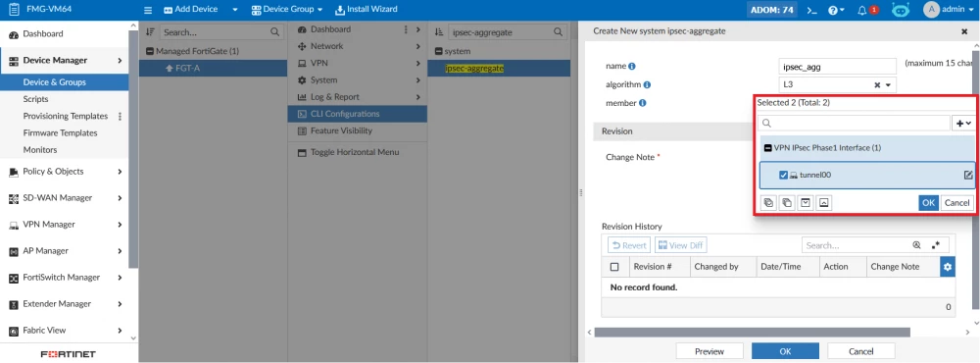Viewport: 980px width, 363px height.
Task: Click the FMG-VM64 clipboard logo icon
Action: click(x=15, y=10)
